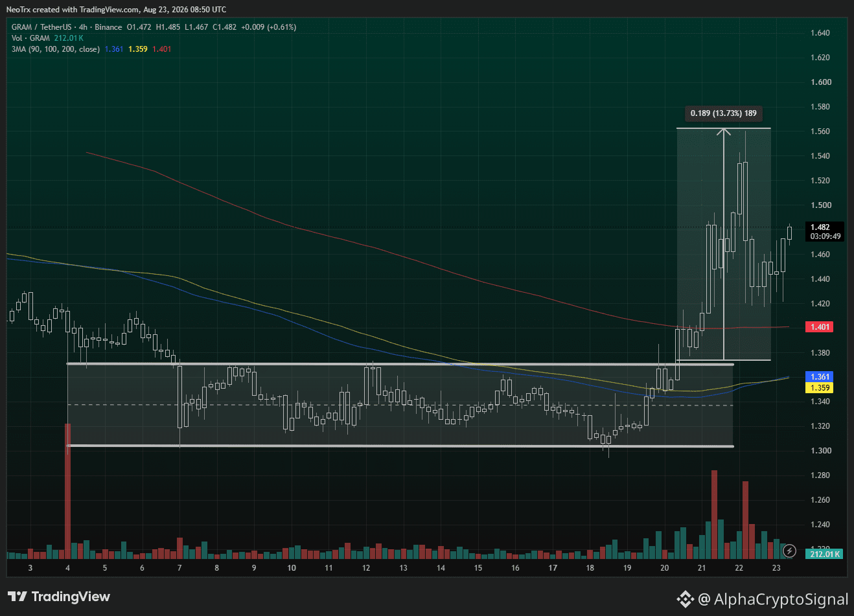Click the date '22' on the time axis
854x616 pixels.
click(739, 568)
